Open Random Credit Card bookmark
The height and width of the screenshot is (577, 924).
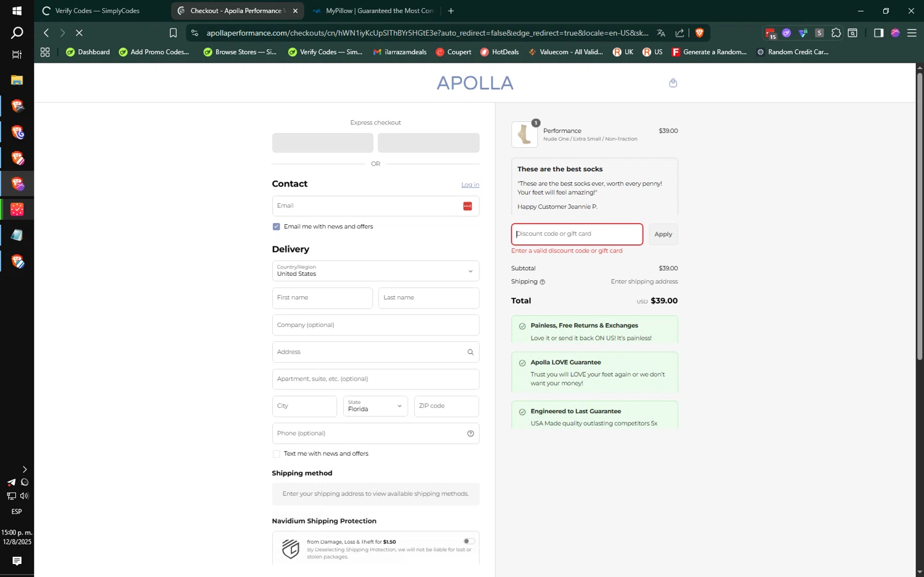pyautogui.click(x=792, y=52)
